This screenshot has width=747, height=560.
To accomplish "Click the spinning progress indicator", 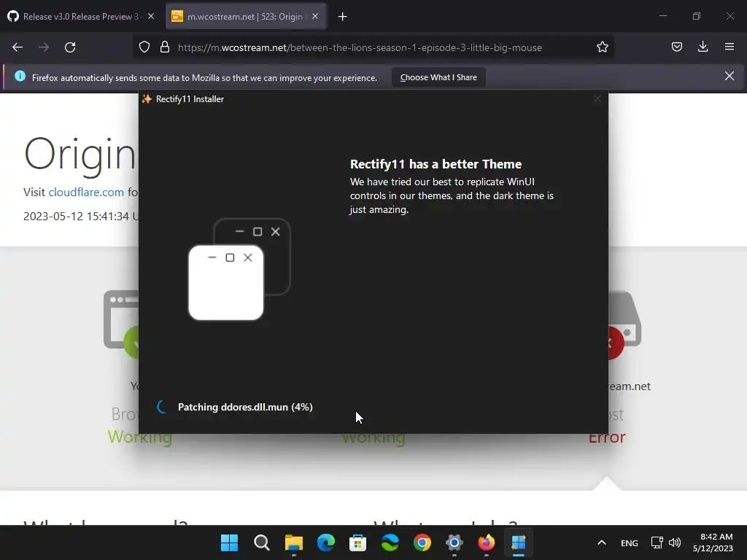I will click(162, 407).
